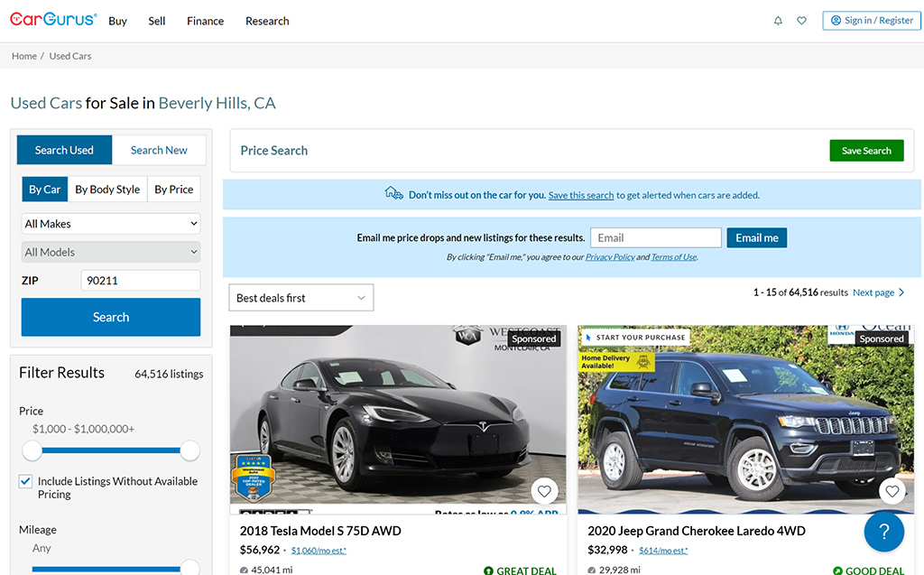The width and height of the screenshot is (924, 575).
Task: Save the Tesla Model S with heart icon
Action: coord(544,491)
